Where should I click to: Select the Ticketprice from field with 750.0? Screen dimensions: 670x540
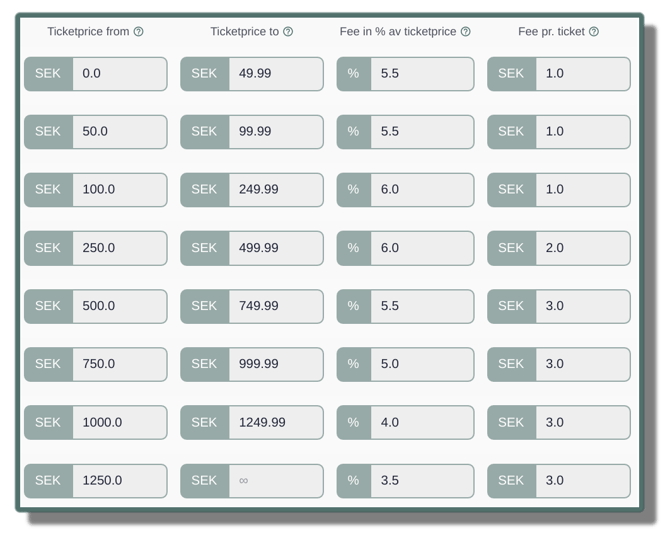coord(118,364)
